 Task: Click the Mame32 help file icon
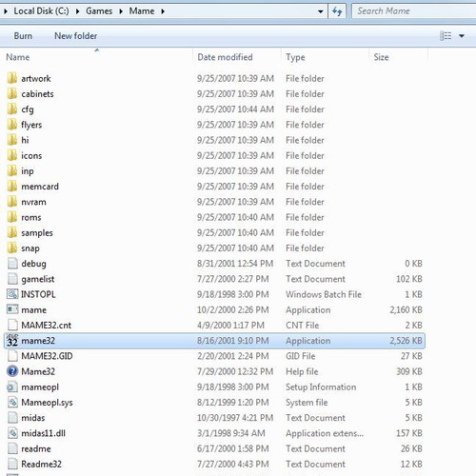(12, 371)
